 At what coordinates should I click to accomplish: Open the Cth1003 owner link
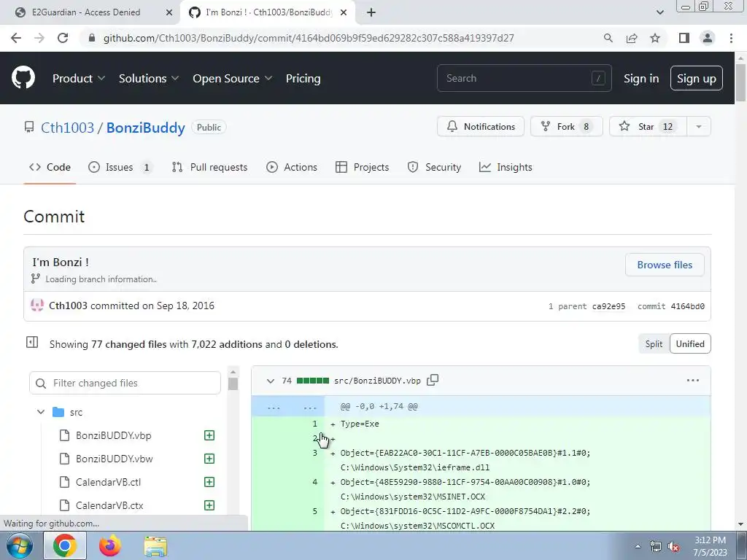click(x=67, y=128)
